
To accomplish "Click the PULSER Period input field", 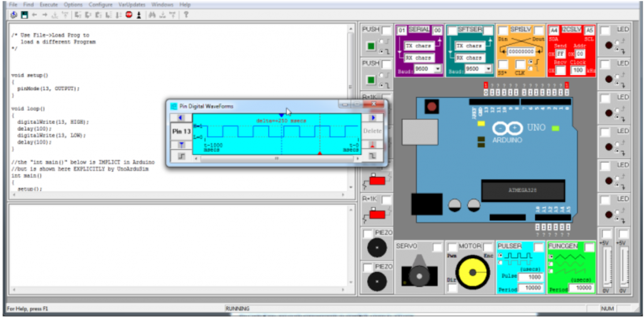I will pos(530,288).
